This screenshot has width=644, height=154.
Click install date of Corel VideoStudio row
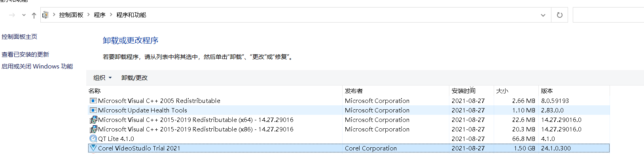tap(468, 148)
